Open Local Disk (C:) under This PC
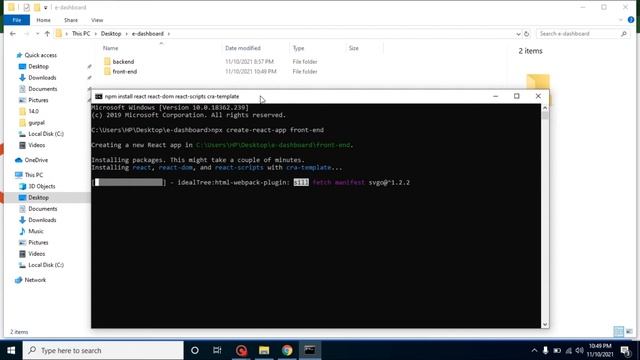This screenshot has width=640, height=360. [x=46, y=265]
